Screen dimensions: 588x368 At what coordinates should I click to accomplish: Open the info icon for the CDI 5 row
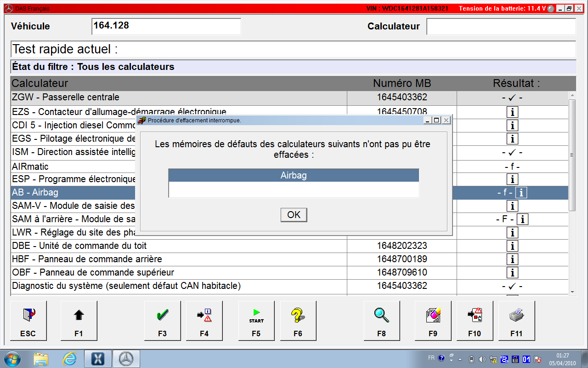coord(512,125)
